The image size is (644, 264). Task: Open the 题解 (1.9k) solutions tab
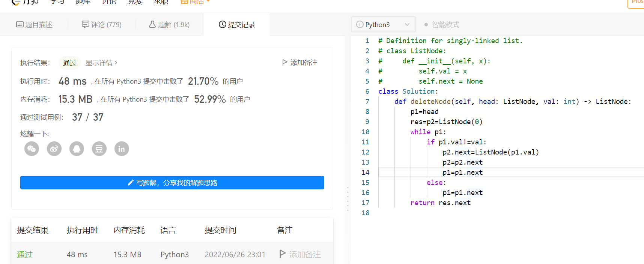tap(169, 25)
